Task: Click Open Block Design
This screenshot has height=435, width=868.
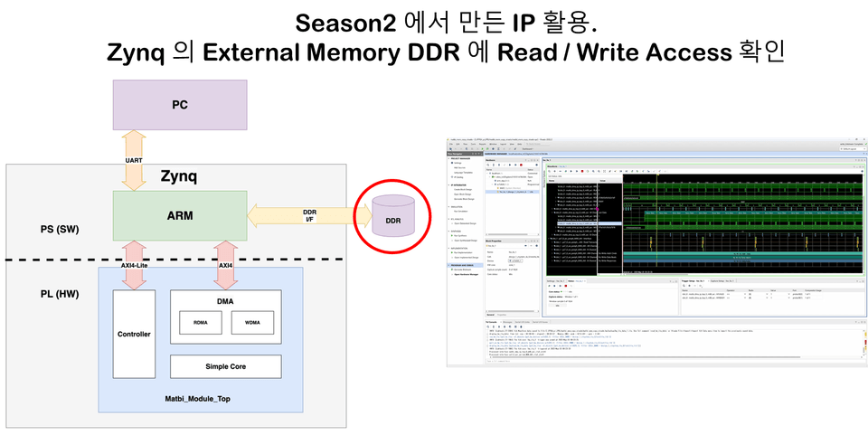Action: pyautogui.click(x=463, y=194)
